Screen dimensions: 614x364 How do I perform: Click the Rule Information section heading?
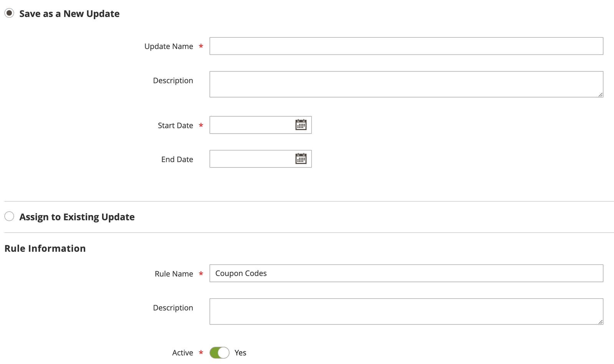pos(45,248)
